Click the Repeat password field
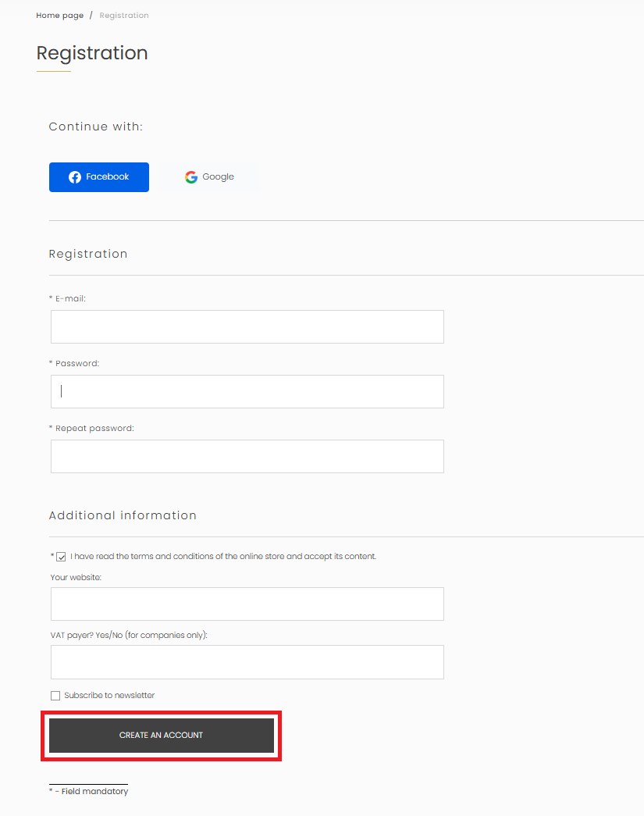The image size is (644, 816). (x=247, y=456)
